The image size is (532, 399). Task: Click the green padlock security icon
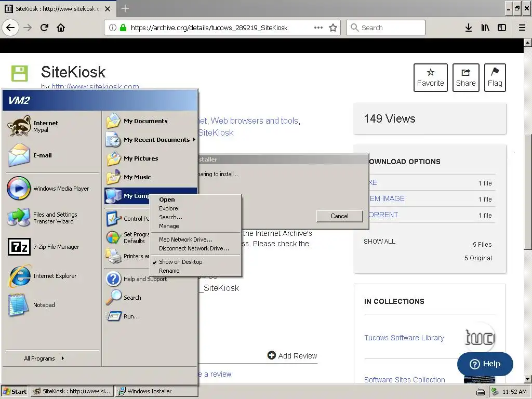coord(123,28)
